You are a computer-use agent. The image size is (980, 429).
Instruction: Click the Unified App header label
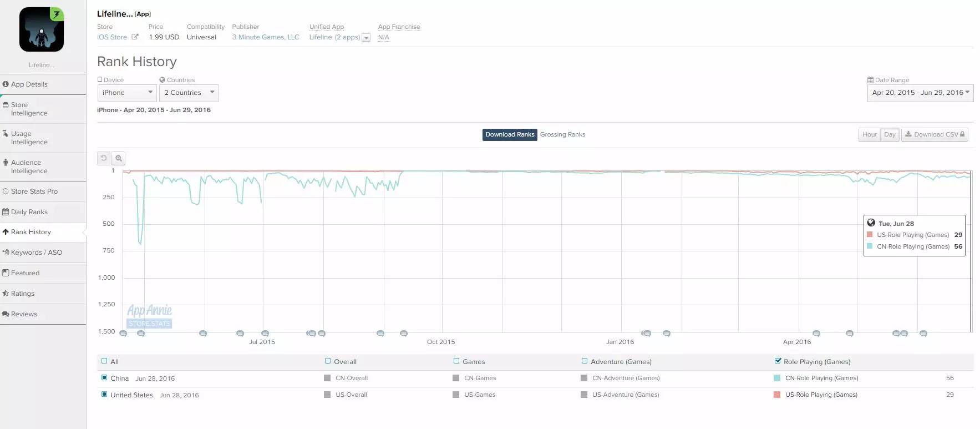coord(327,27)
